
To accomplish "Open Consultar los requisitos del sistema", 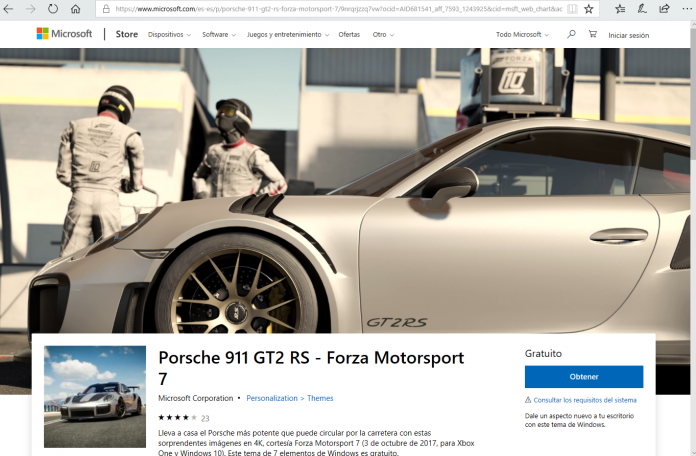I will tap(583, 400).
